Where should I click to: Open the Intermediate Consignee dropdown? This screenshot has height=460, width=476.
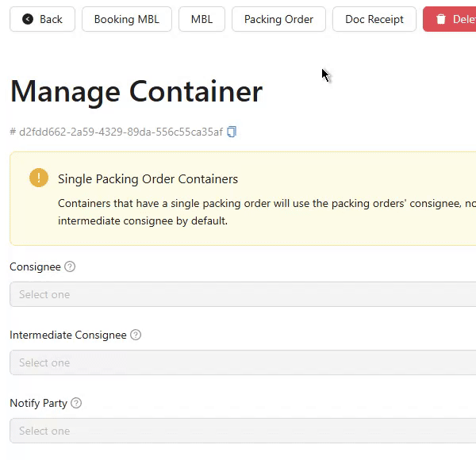pyautogui.click(x=243, y=362)
